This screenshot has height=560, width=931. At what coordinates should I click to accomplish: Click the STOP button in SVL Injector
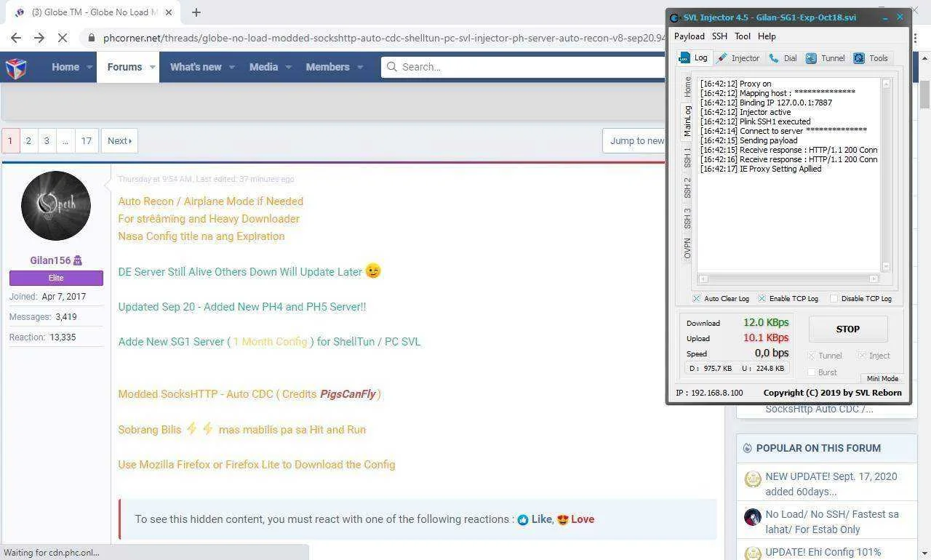(847, 329)
